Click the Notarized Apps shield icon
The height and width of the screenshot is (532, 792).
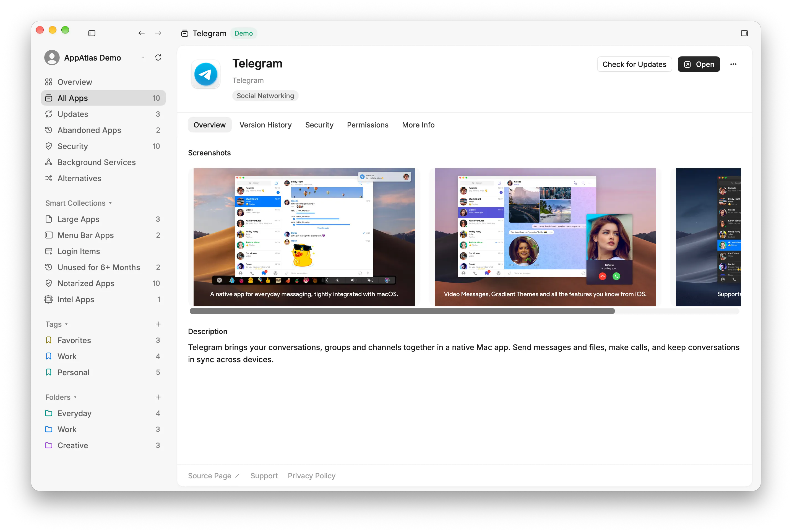48,283
